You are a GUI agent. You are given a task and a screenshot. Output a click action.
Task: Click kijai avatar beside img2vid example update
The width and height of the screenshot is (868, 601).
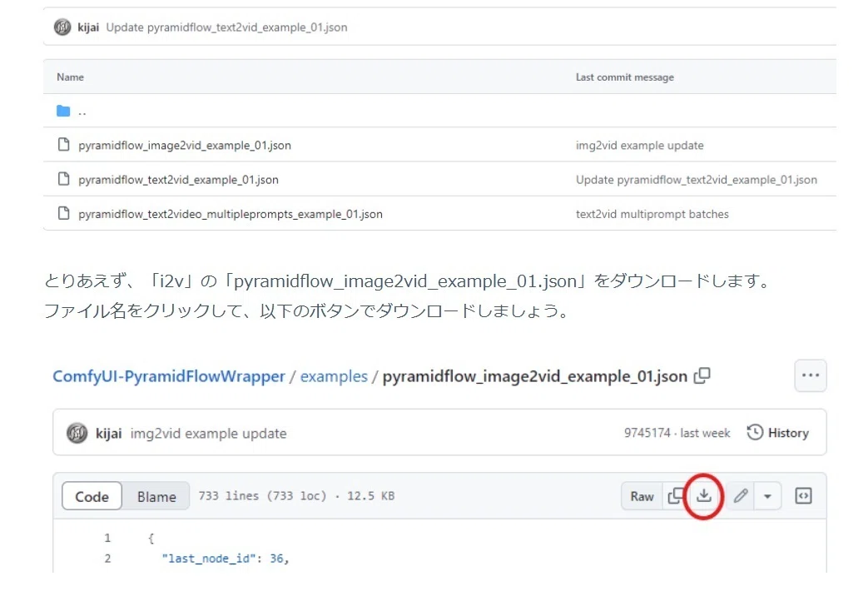coord(77,433)
